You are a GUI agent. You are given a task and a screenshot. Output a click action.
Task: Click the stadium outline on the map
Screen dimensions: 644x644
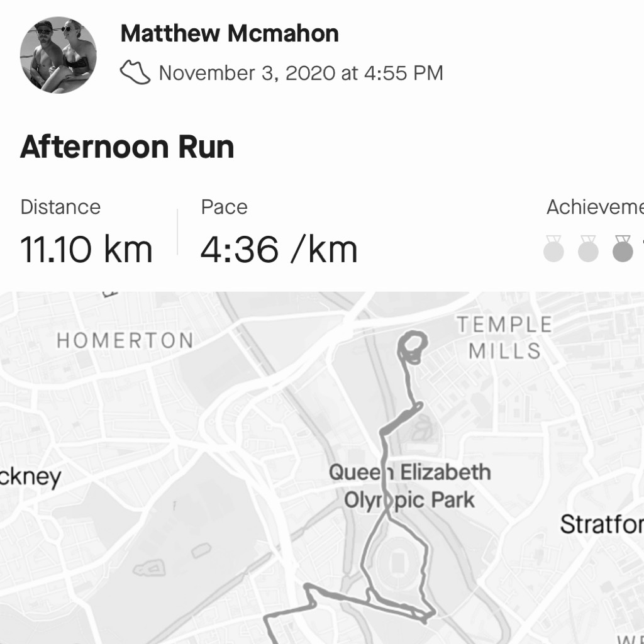pos(397,562)
